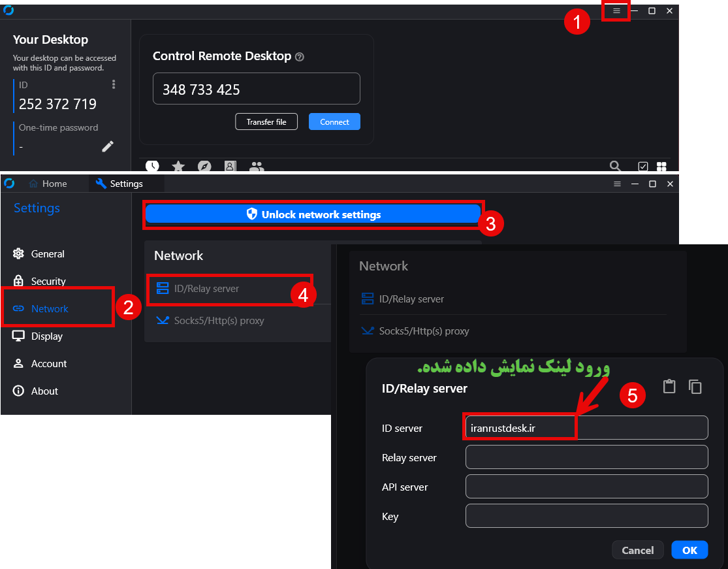Image resolution: width=728 pixels, height=569 pixels.
Task: Open the discovered devices compass icon
Action: point(204,166)
